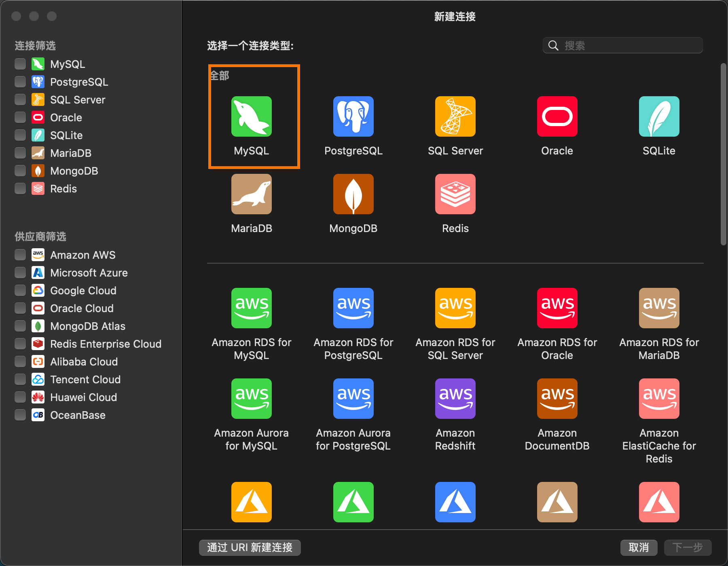Select the Oracle connection type
The width and height of the screenshot is (728, 566).
557,116
